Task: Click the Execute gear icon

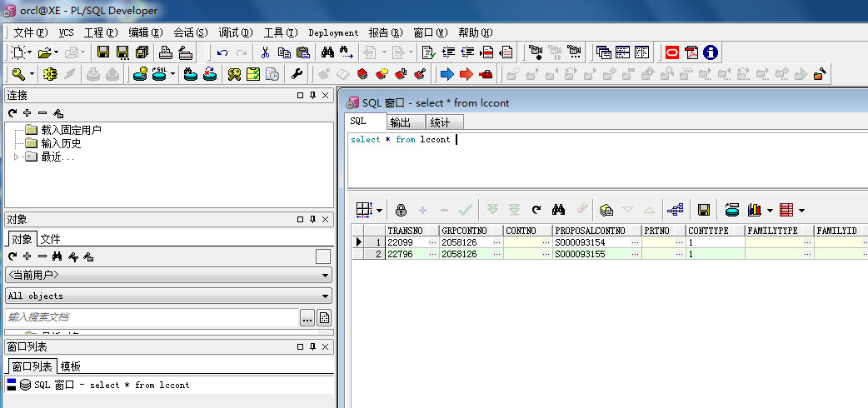Action: pyautogui.click(x=50, y=73)
